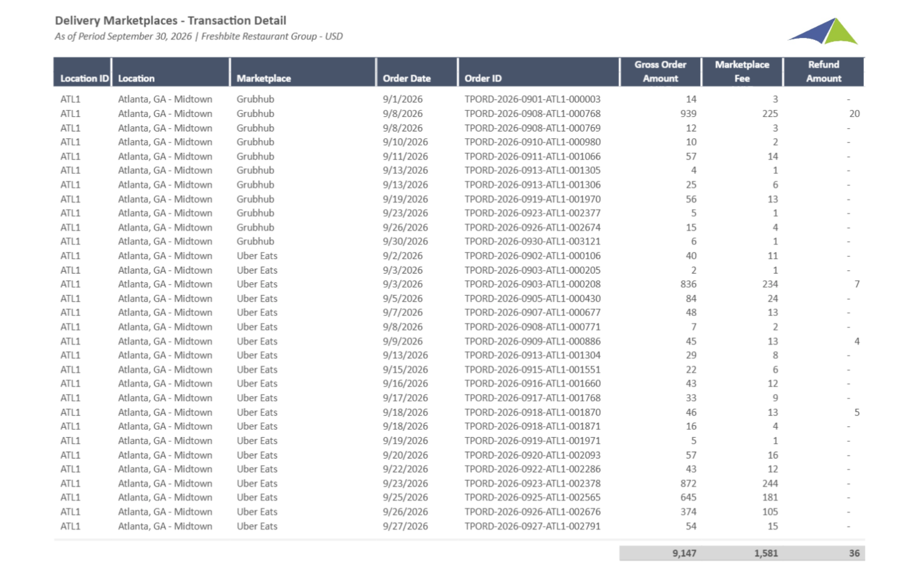Click the Gross Order Amount header

point(660,71)
